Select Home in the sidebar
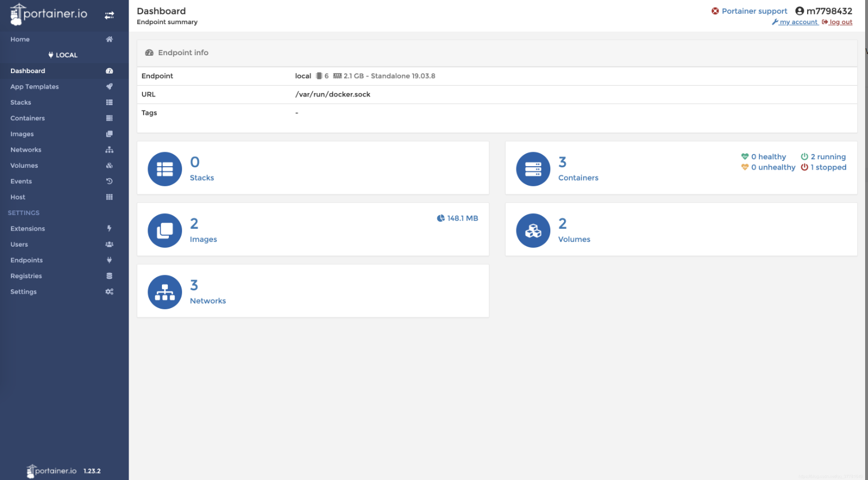Image resolution: width=868 pixels, height=480 pixels. tap(20, 40)
